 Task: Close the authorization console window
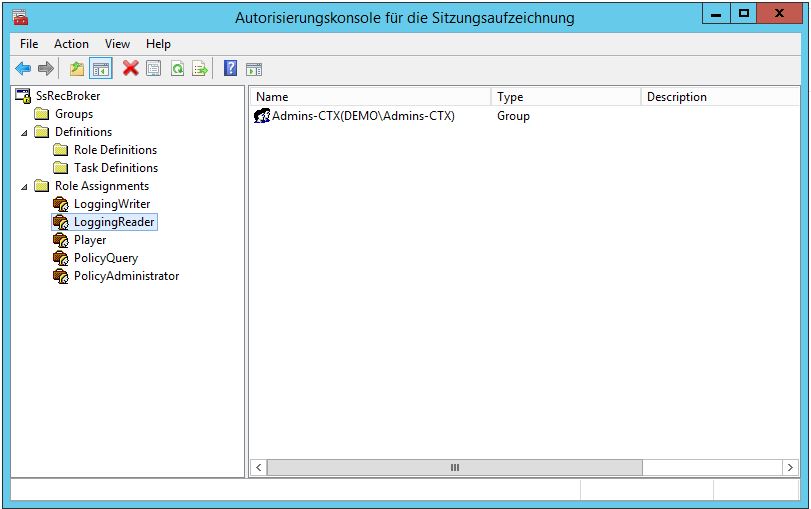coord(779,14)
